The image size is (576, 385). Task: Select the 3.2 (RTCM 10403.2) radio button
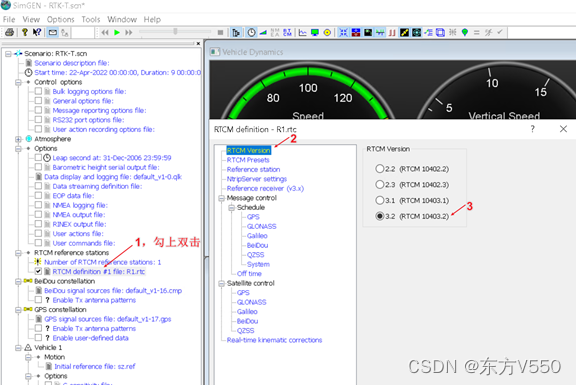click(379, 216)
